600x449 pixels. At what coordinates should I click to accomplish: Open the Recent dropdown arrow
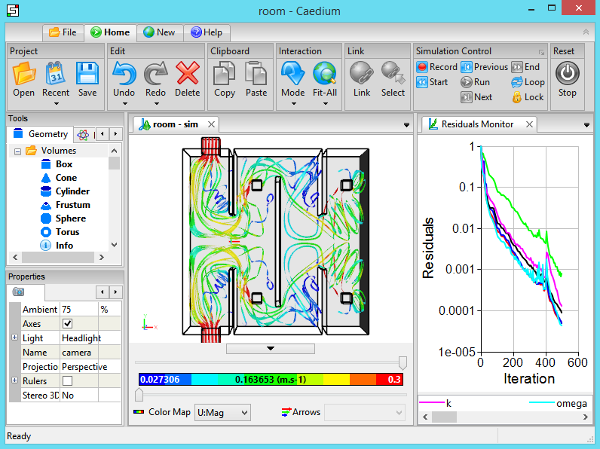point(56,104)
